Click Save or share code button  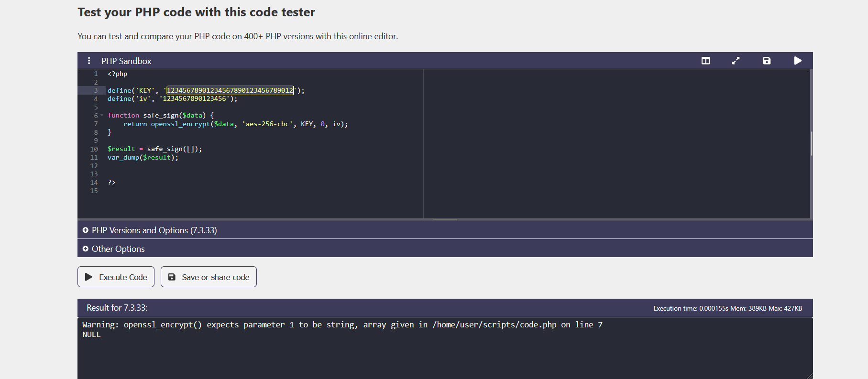point(209,277)
